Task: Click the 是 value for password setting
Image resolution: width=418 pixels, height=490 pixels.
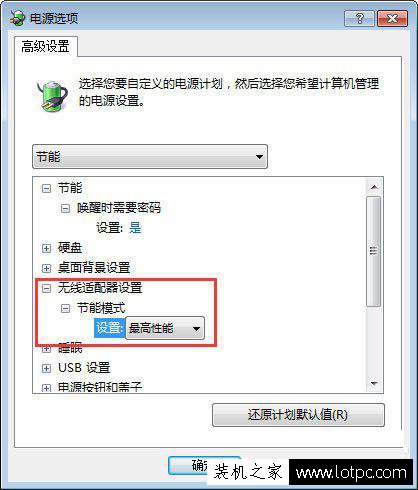Action: (x=135, y=228)
